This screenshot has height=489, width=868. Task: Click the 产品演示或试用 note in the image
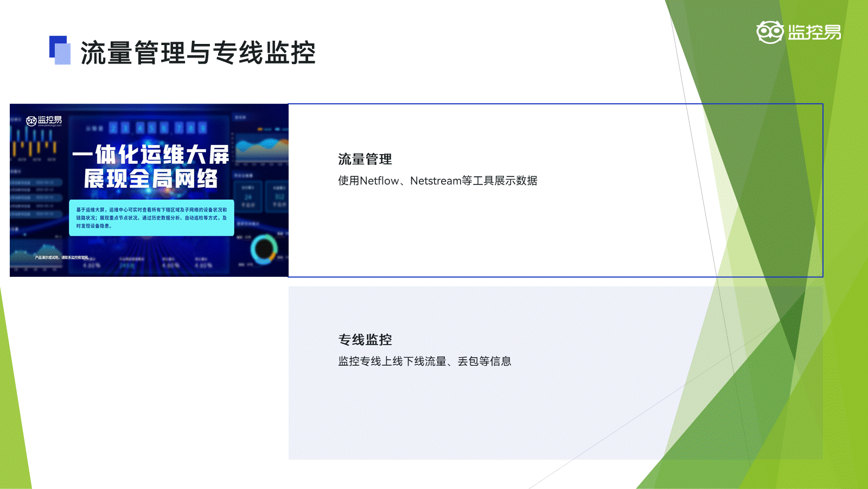point(61,257)
